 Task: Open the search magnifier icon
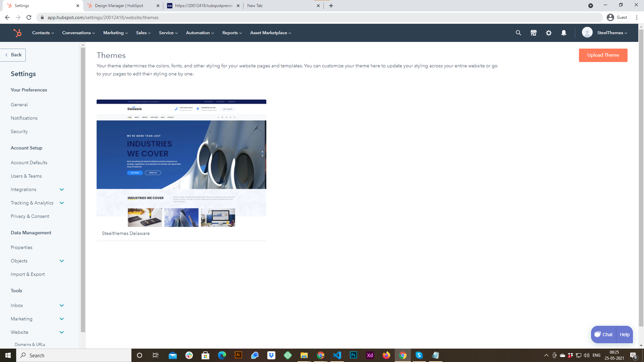(518, 33)
